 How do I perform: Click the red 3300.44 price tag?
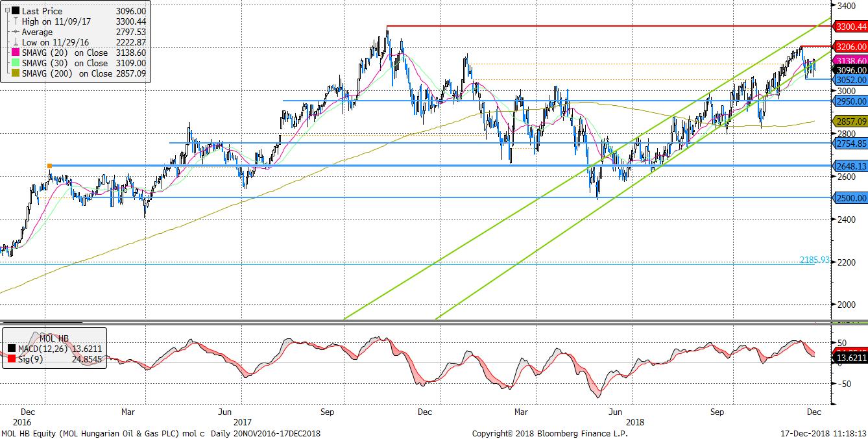click(850, 27)
